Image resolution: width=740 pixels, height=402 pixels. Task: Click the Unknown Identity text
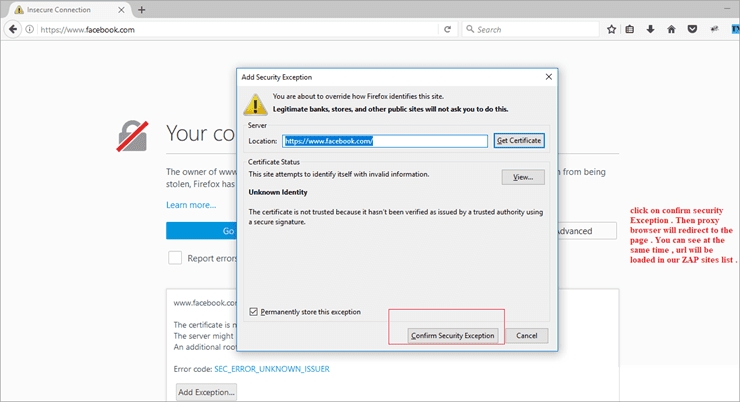pyautogui.click(x=278, y=192)
